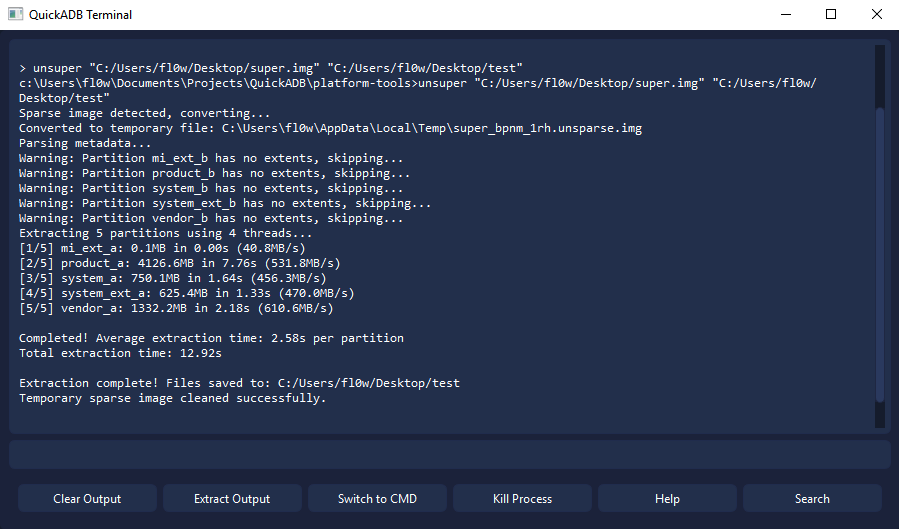This screenshot has width=899, height=529.
Task: Click the mi_ext_b warning line
Action: click(211, 158)
